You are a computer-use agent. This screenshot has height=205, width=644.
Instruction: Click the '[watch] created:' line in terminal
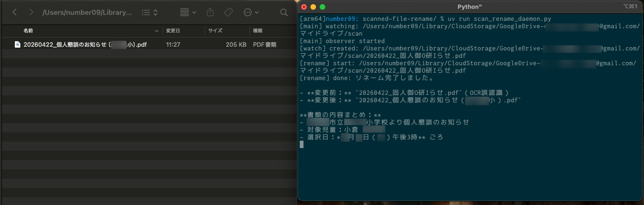[470, 52]
